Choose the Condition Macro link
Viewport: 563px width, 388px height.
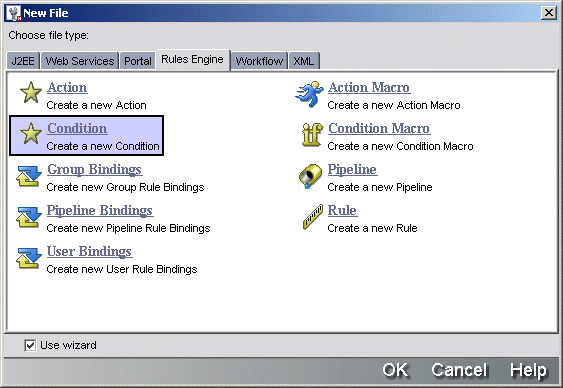point(379,128)
